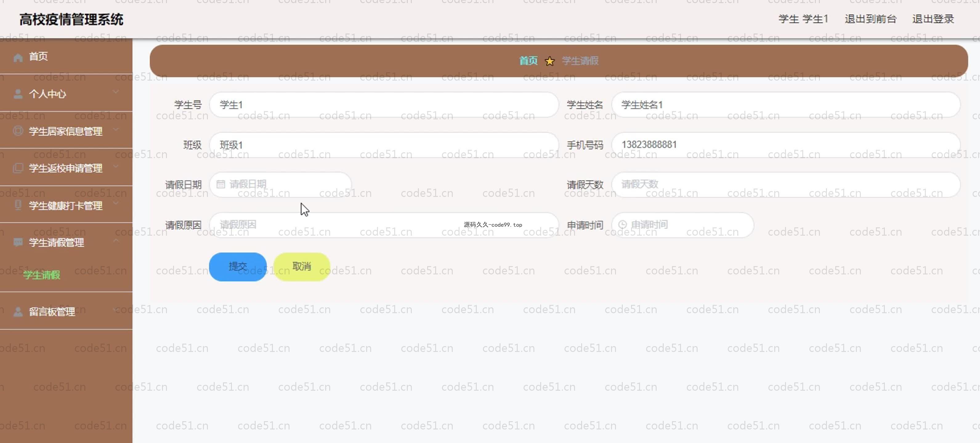Click the icon beside 学生居家信息管理

pos(18,131)
